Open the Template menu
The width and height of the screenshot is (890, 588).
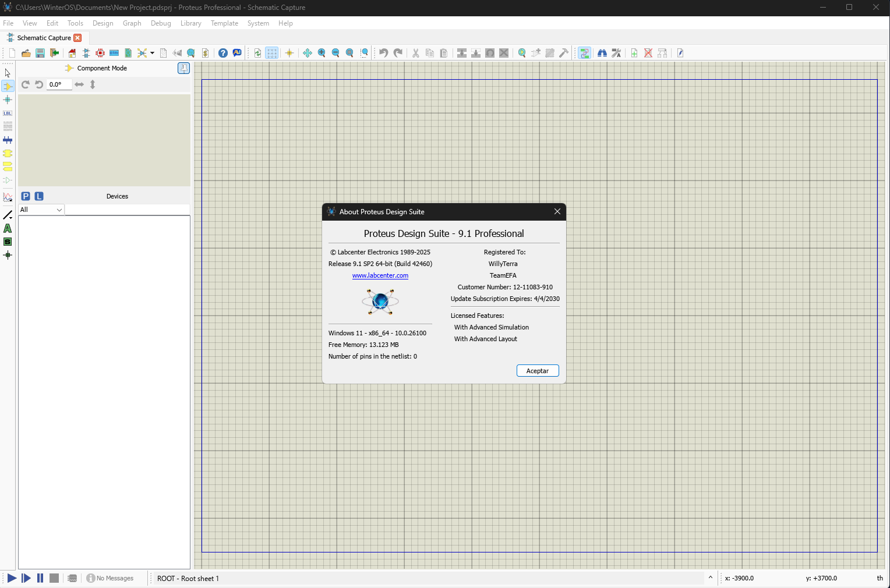[x=224, y=23]
